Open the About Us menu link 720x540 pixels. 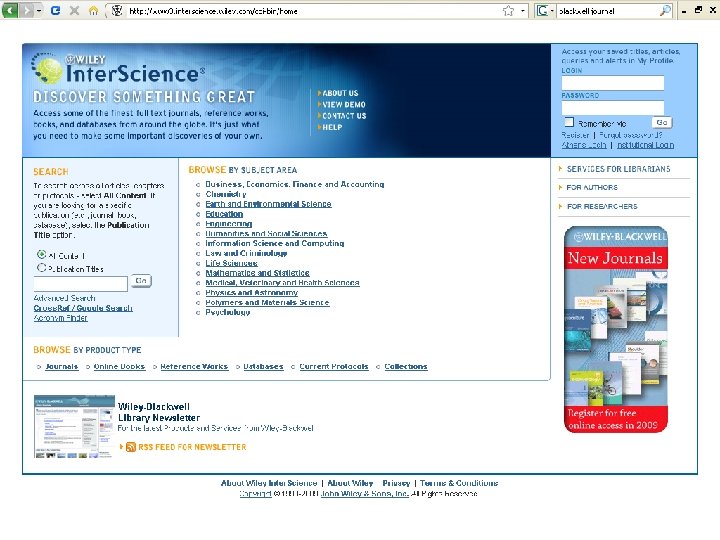(340, 93)
